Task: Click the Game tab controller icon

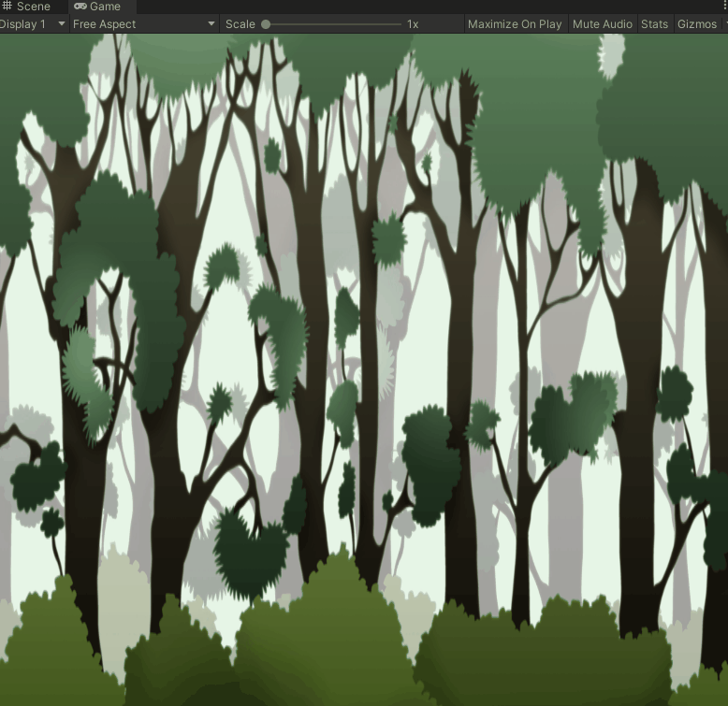Action: point(80,7)
